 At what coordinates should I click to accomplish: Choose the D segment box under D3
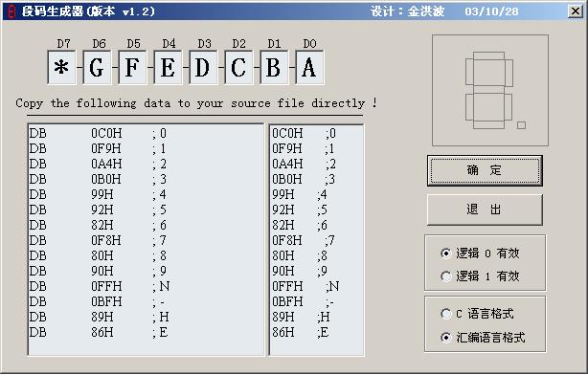point(203,68)
